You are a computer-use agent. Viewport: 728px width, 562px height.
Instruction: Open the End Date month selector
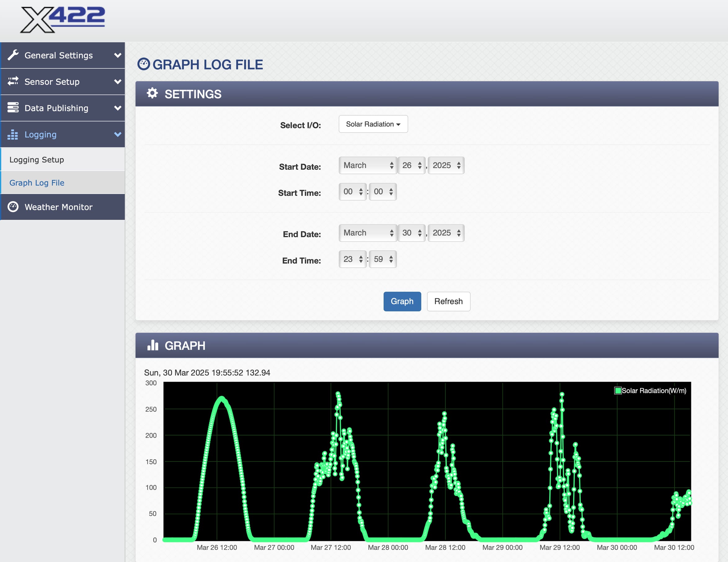[x=368, y=233]
